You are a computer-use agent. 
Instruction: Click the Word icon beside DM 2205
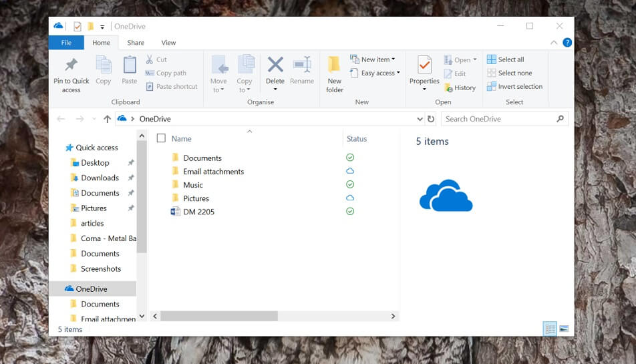click(175, 212)
